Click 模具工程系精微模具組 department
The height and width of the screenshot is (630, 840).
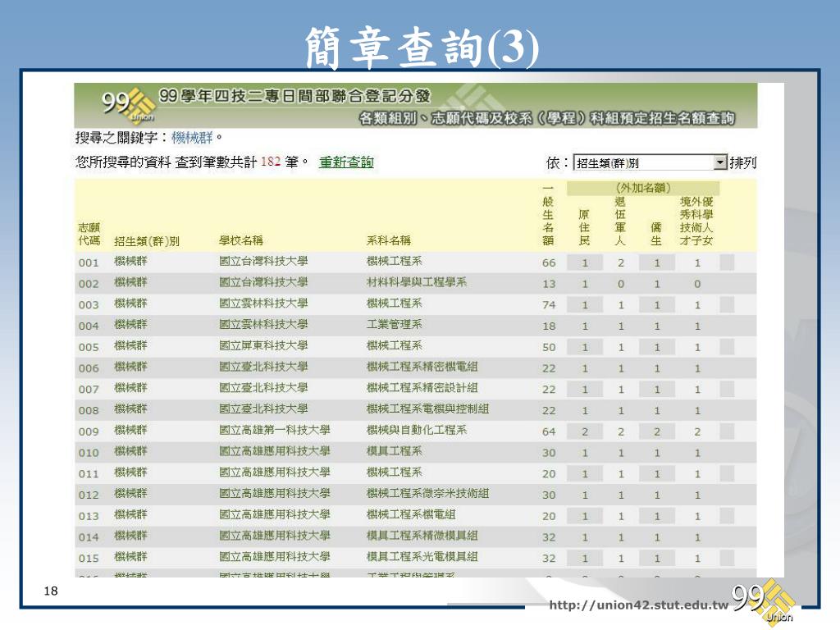(422, 536)
